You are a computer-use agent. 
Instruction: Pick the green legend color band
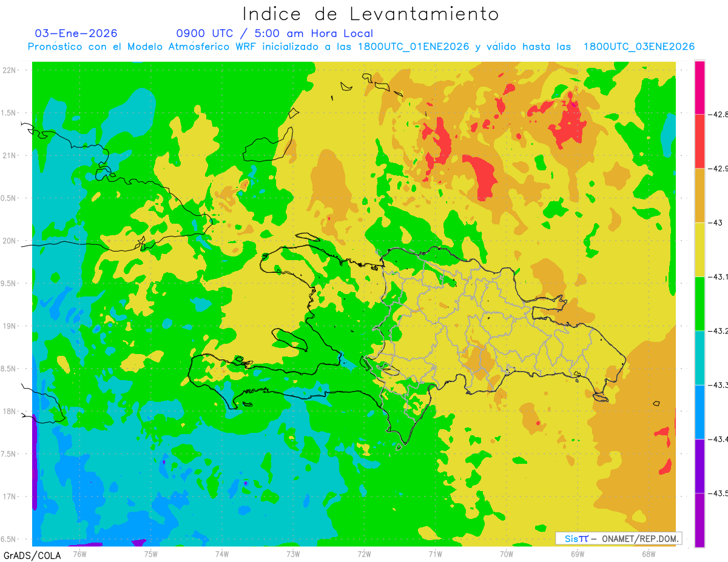699,304
